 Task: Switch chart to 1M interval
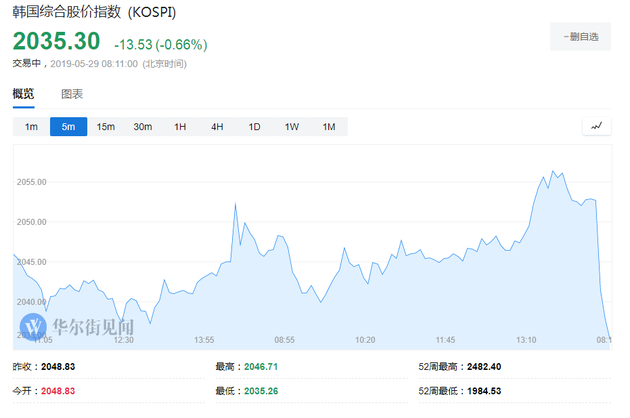tap(329, 127)
